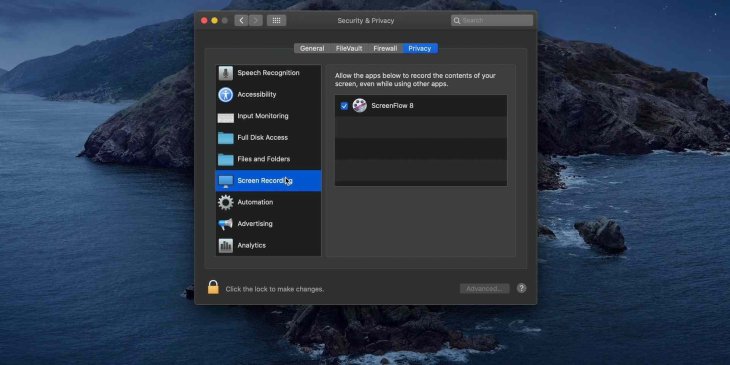The image size is (730, 365).
Task: Switch to the FileVault tab
Action: 349,48
